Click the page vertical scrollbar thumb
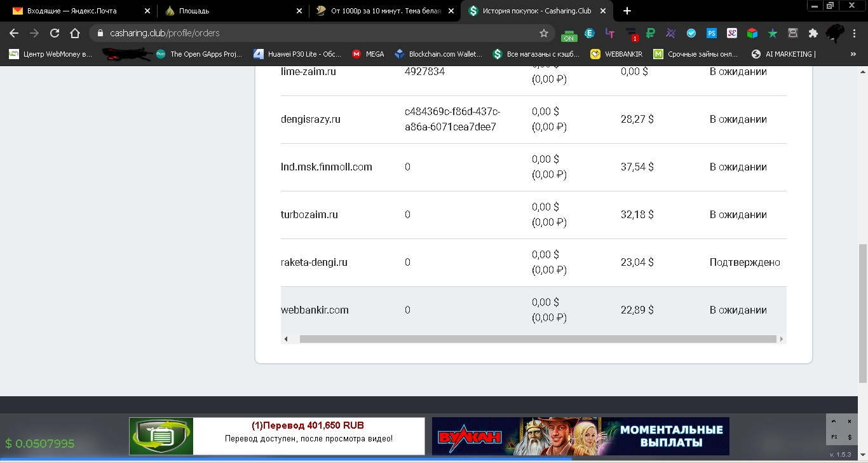This screenshot has height=463, width=868. [x=862, y=313]
